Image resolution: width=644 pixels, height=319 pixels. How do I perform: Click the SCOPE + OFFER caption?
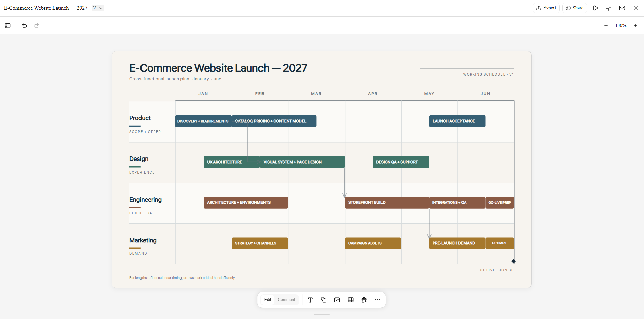point(145,132)
